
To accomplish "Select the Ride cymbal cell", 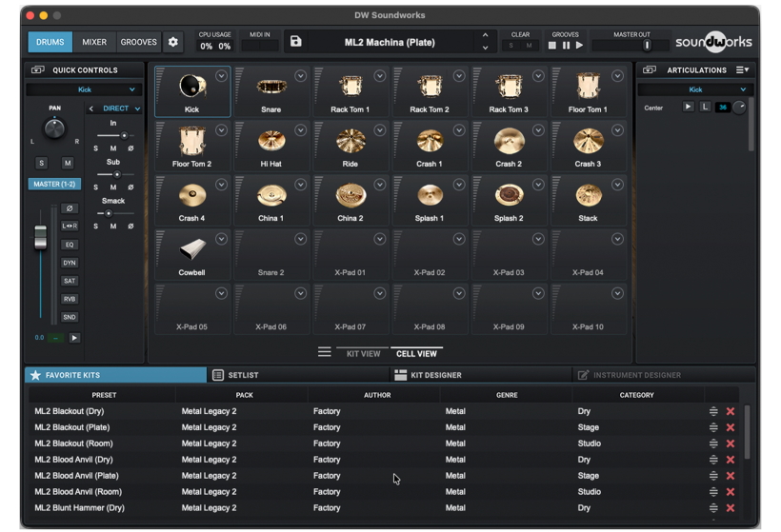I will (350, 146).
